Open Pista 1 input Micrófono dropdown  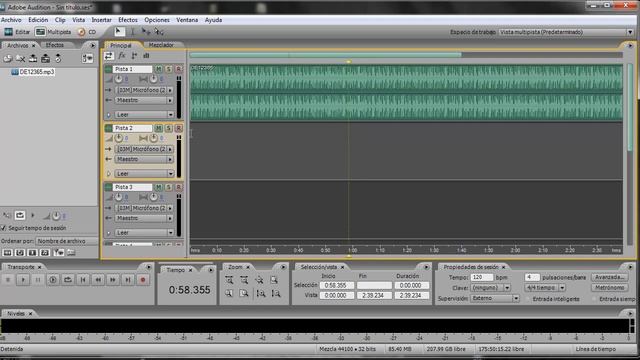click(x=144, y=90)
